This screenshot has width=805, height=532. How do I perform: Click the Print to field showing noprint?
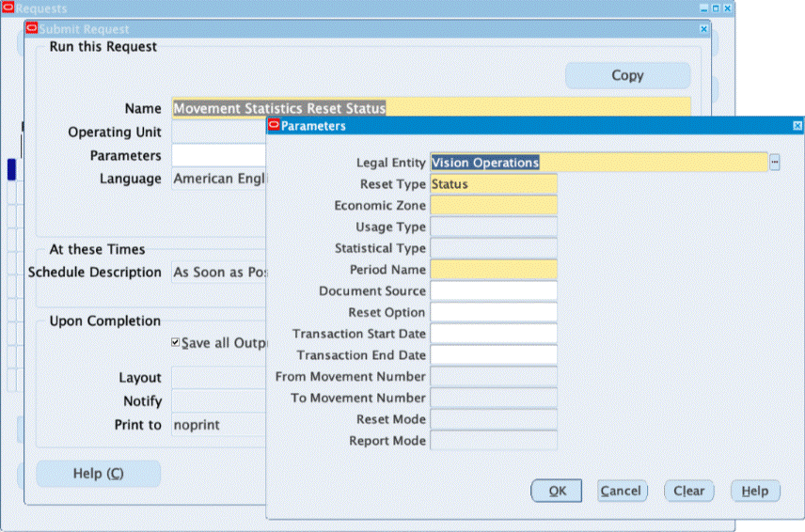[x=219, y=425]
